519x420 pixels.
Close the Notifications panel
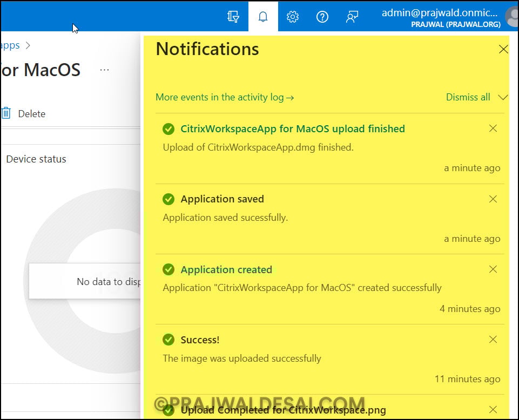tap(503, 49)
